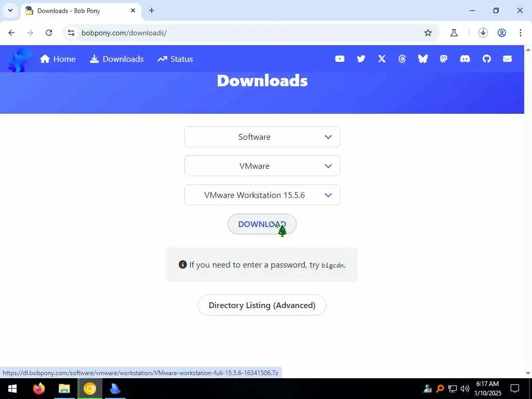Image resolution: width=532 pixels, height=399 pixels.
Task: Go forward with the browser forward arrow
Action: (x=30, y=33)
